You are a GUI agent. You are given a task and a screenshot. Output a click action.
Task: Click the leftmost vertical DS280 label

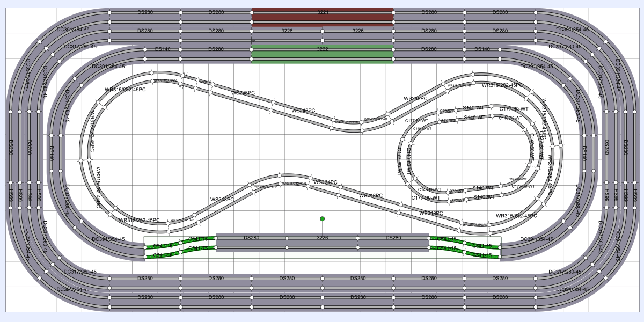11,148
